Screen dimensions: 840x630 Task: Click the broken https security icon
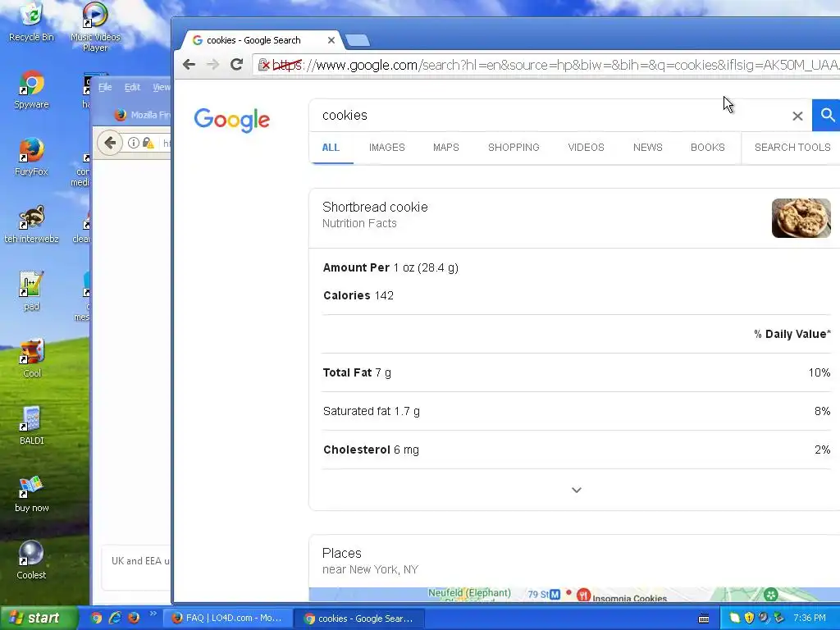[263, 66]
